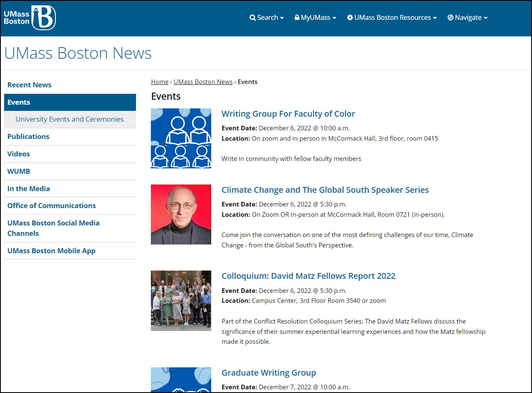Screen dimensions: 532x393
Task: Expand the Navigate dropdown arrow
Action: [x=486, y=18]
